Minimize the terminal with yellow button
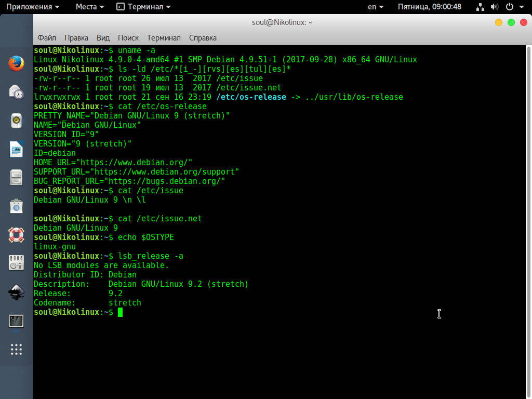This screenshot has width=532, height=399. click(x=498, y=22)
